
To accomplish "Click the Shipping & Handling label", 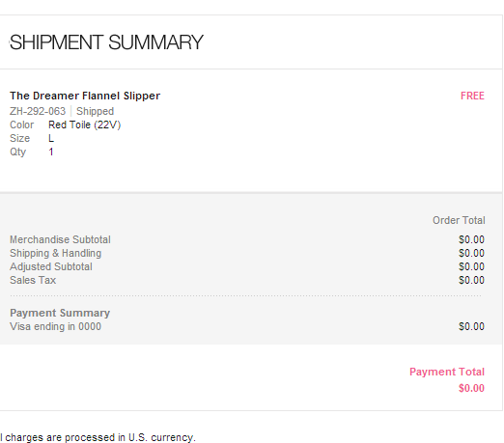I will tap(56, 253).
